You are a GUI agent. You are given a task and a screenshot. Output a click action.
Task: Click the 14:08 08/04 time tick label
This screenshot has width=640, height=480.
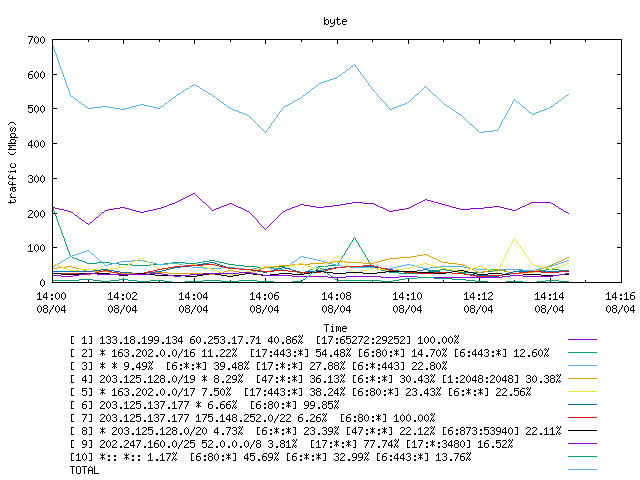[336, 302]
